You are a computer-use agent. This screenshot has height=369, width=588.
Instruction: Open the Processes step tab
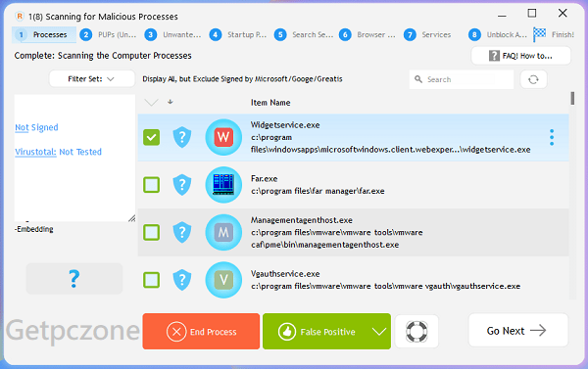point(44,35)
